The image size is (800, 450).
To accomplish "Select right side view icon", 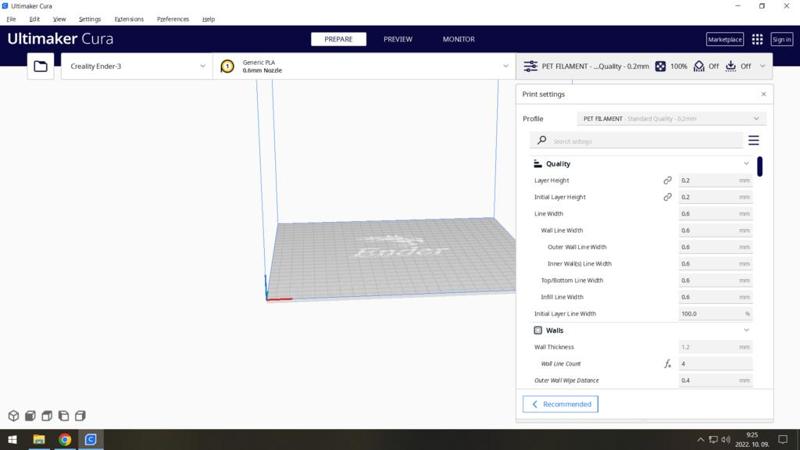I will [80, 416].
